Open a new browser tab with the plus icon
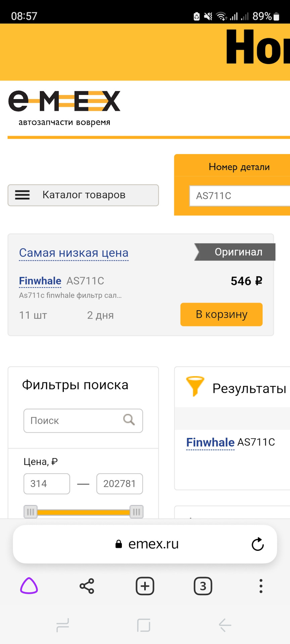Screen dimensions: 290x644 coord(145,586)
